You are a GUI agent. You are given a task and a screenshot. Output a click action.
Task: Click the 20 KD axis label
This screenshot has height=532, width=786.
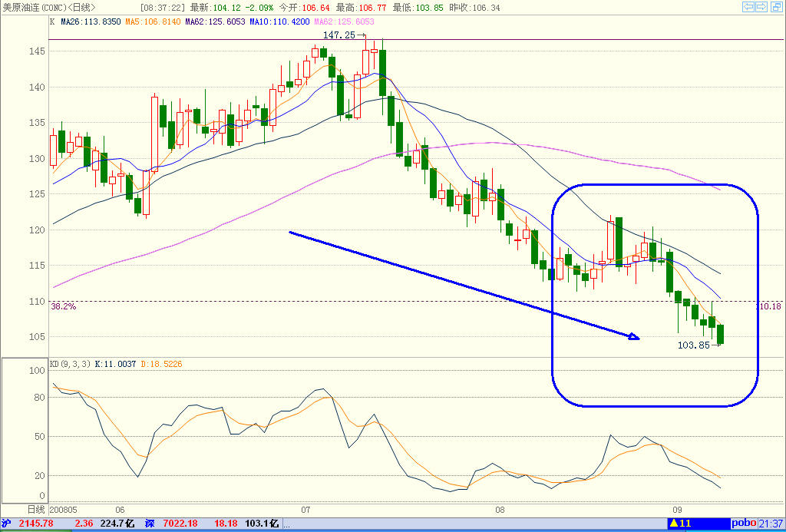coord(41,476)
